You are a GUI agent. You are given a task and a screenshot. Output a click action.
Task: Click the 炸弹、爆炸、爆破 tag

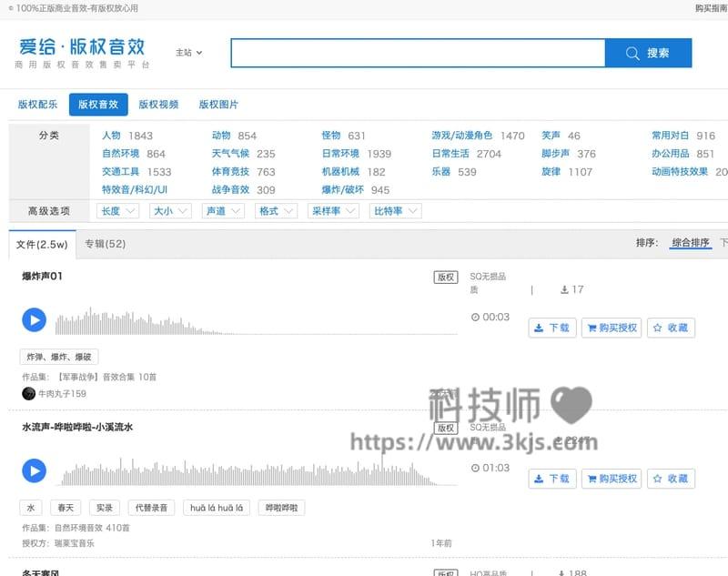[x=59, y=357]
